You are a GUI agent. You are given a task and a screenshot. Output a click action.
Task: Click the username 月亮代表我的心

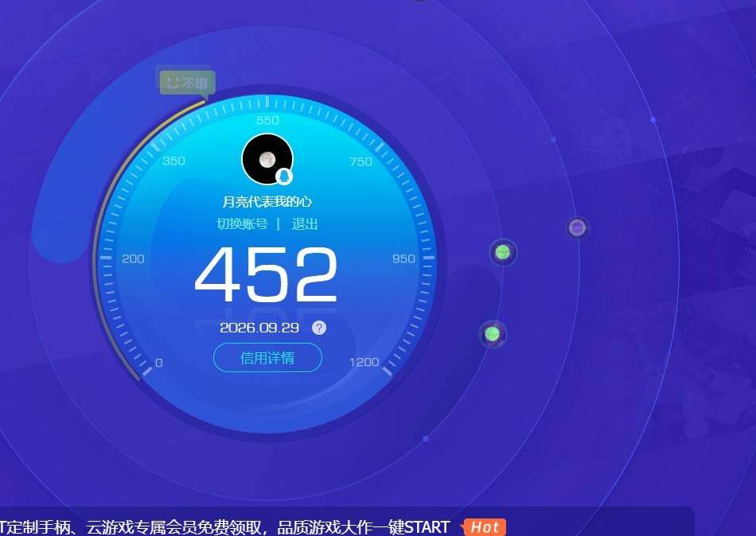(267, 201)
